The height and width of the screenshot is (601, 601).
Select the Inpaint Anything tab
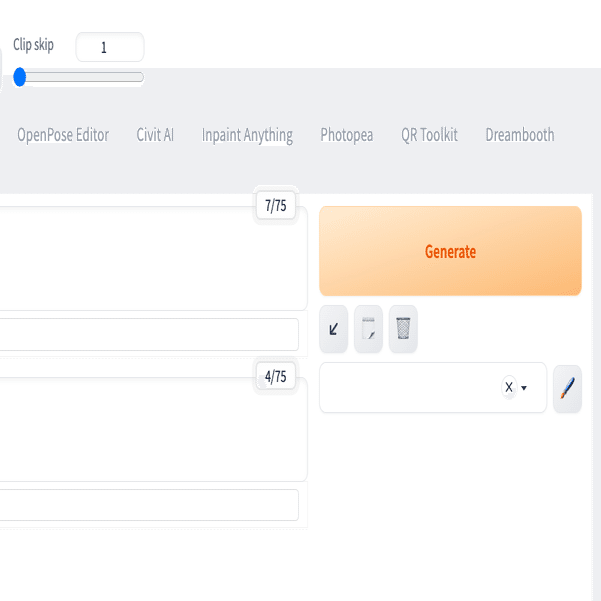point(247,136)
